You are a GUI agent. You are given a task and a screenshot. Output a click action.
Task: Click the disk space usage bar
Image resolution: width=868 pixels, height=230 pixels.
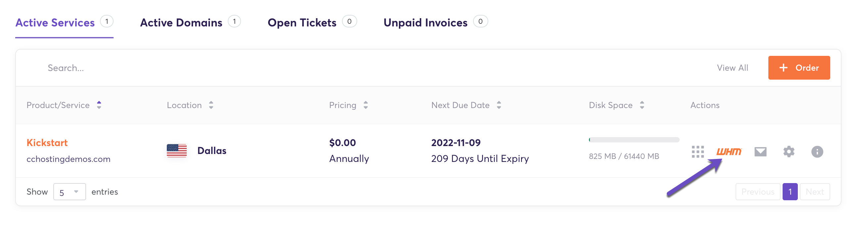[634, 139]
